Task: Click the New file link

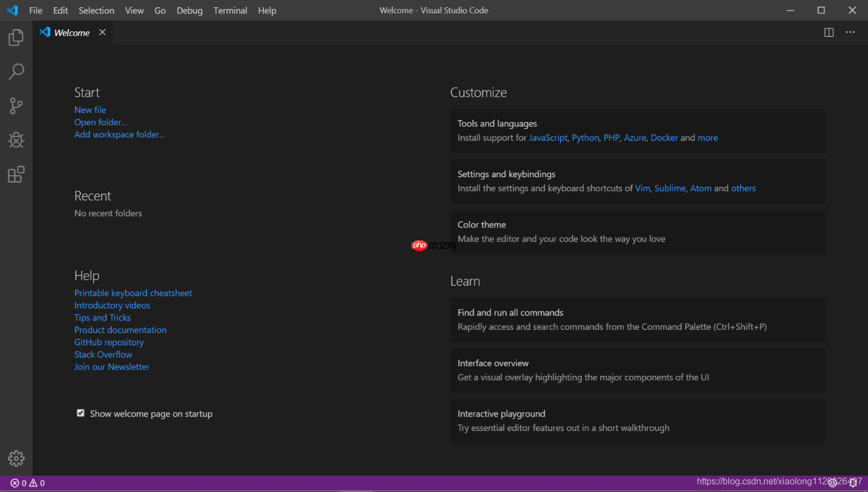Action: click(90, 110)
